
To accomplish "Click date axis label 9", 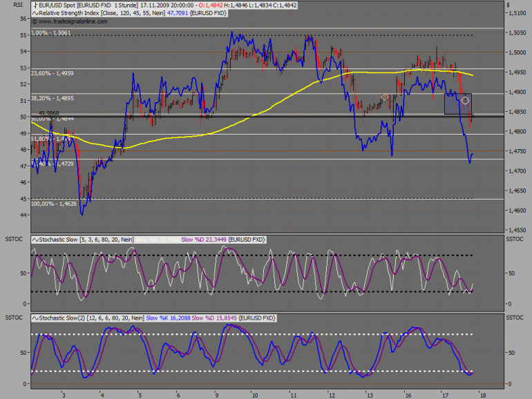I will point(216,396).
